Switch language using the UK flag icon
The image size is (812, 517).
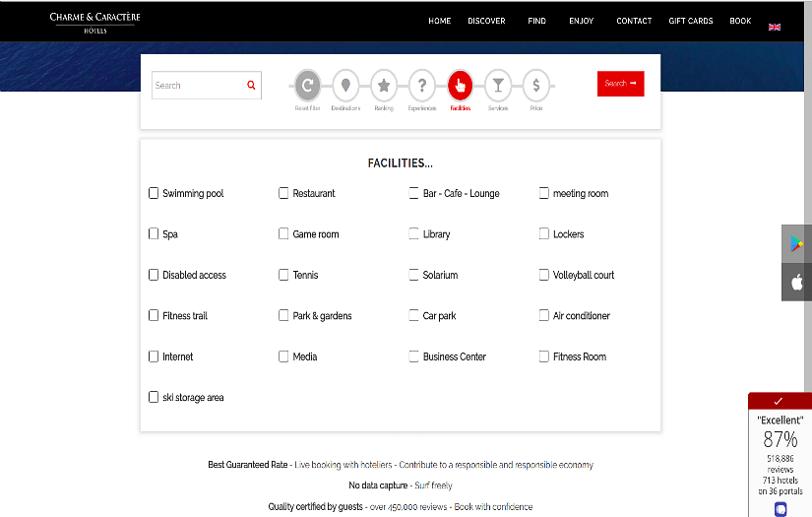click(x=775, y=27)
